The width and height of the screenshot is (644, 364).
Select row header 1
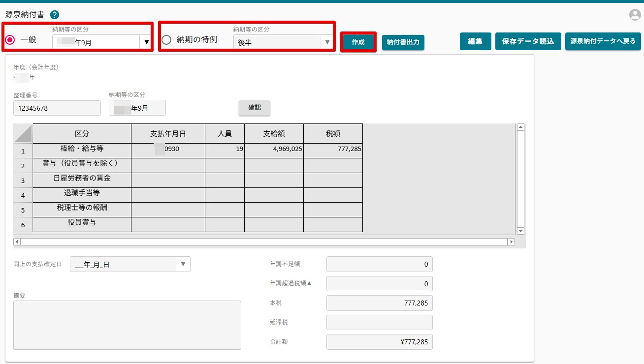pos(23,151)
